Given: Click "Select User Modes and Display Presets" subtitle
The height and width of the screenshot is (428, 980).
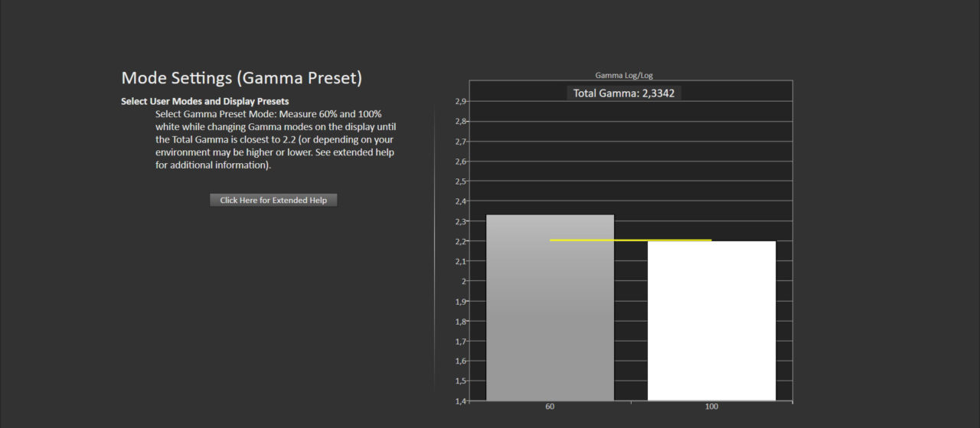Looking at the screenshot, I should click(204, 101).
